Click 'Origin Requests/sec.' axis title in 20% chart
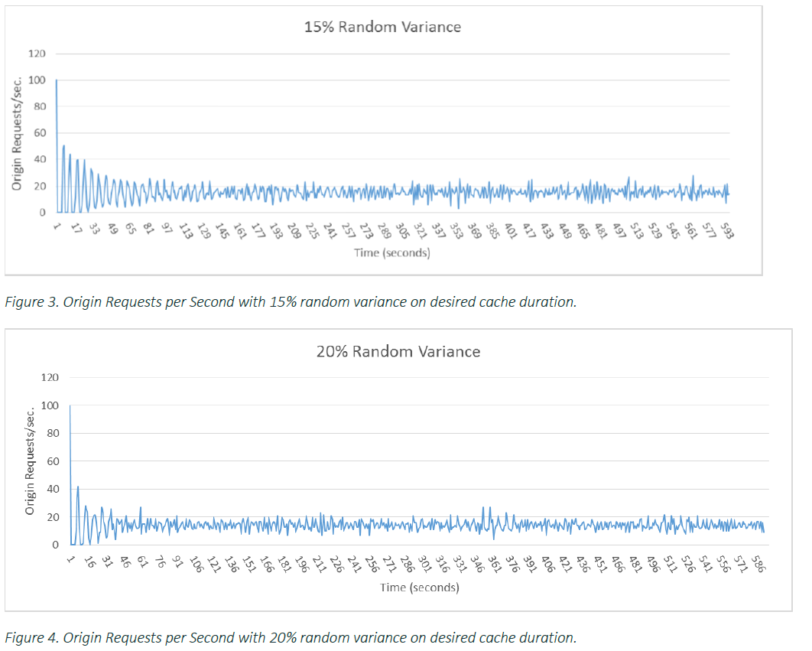Viewport: 812px width, 651px height. (x=30, y=461)
